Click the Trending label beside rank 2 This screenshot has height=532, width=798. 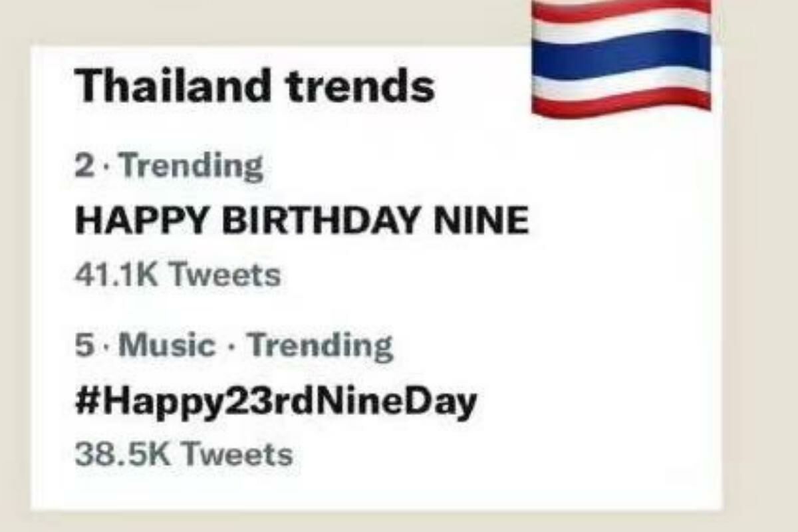[x=193, y=166]
